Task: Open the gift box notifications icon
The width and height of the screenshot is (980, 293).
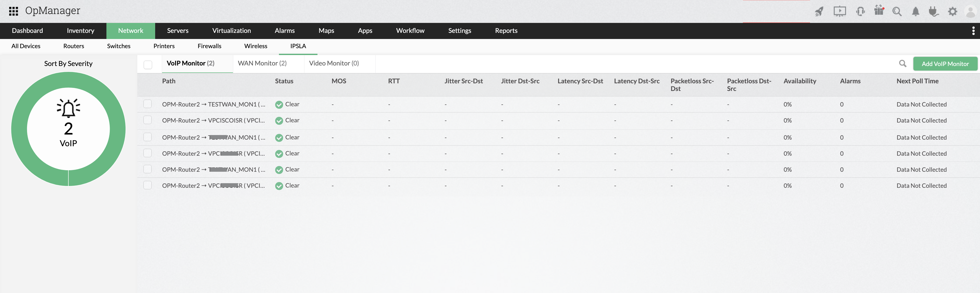Action: point(879,11)
